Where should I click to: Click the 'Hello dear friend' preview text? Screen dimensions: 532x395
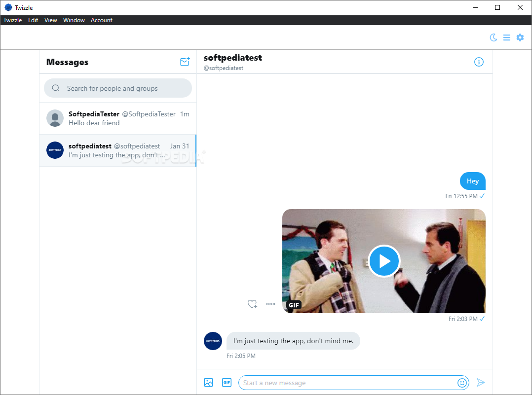point(94,123)
